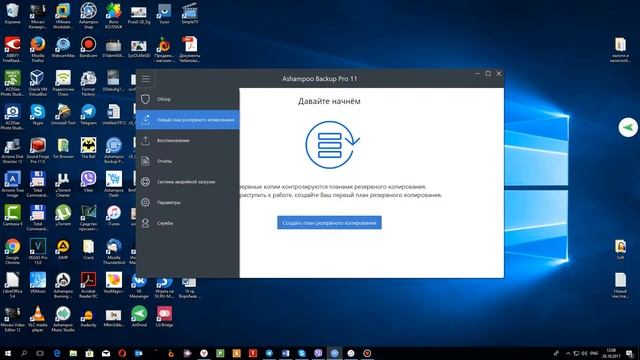Select the Telegram desktop icon
The width and height of the screenshot is (640, 360).
click(88, 115)
